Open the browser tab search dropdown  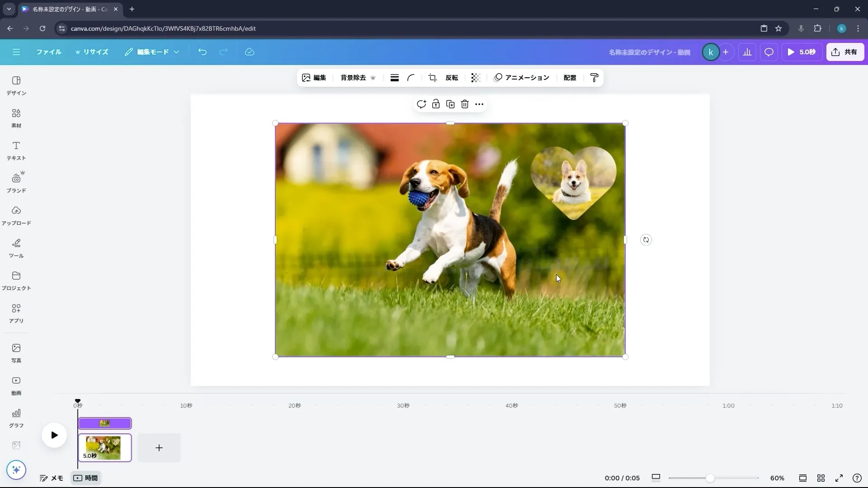click(x=9, y=9)
